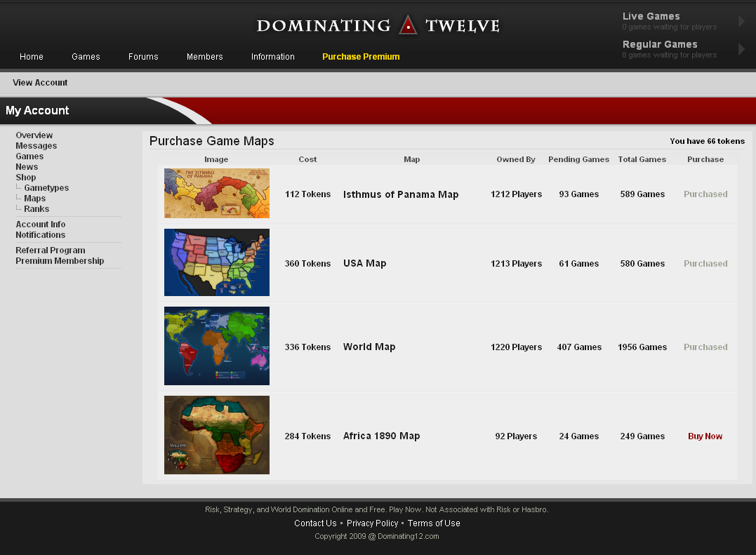Click the Isthmus of Panama map thumbnail
This screenshot has width=756, height=555.
[217, 193]
